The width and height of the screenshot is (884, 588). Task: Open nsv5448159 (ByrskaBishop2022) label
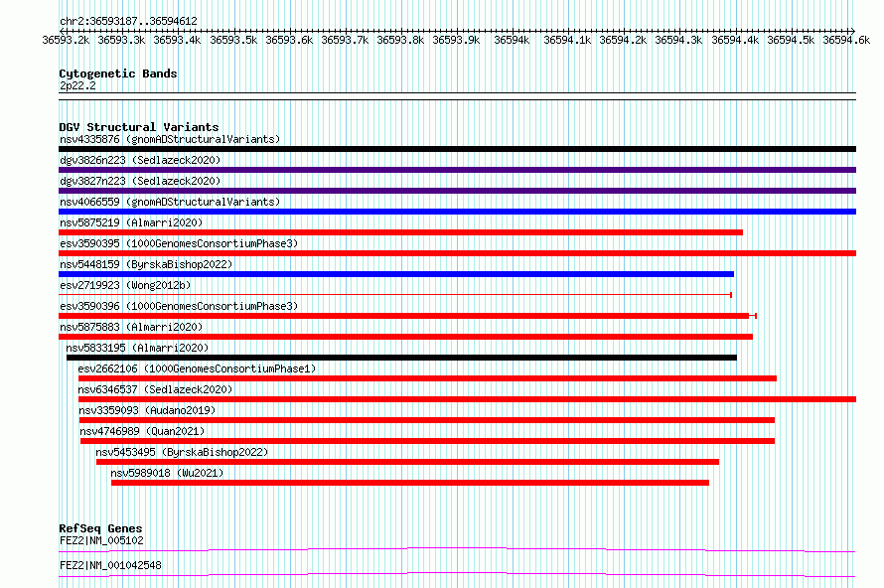[x=146, y=264]
